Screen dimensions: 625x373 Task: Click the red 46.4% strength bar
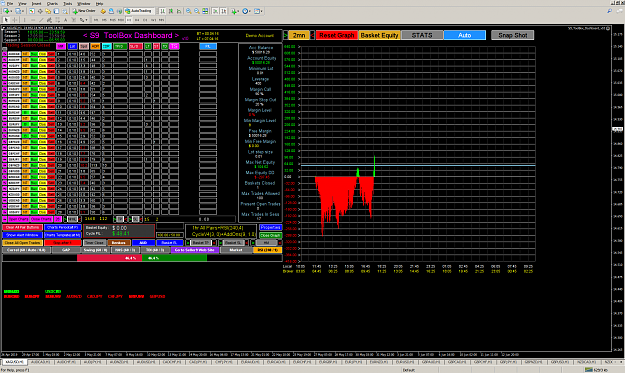coord(110,258)
